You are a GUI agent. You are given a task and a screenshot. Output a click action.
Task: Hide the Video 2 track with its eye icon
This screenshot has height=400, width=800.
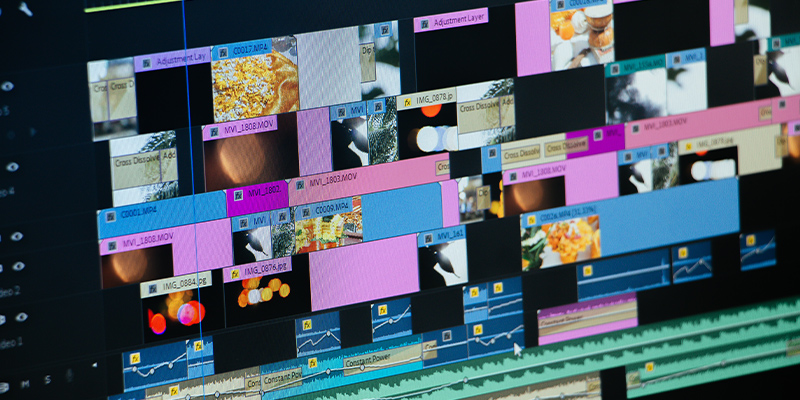point(18,266)
